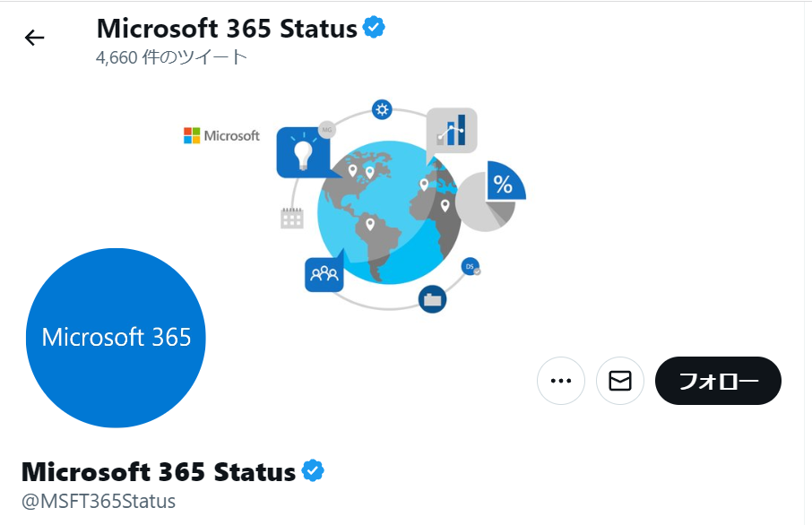The width and height of the screenshot is (812, 525).
Task: Click the bar chart speech bubble icon
Action: [x=452, y=131]
